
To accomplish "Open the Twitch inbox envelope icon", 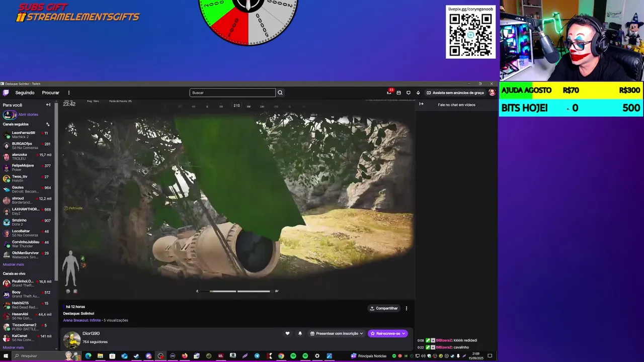I will [398, 93].
